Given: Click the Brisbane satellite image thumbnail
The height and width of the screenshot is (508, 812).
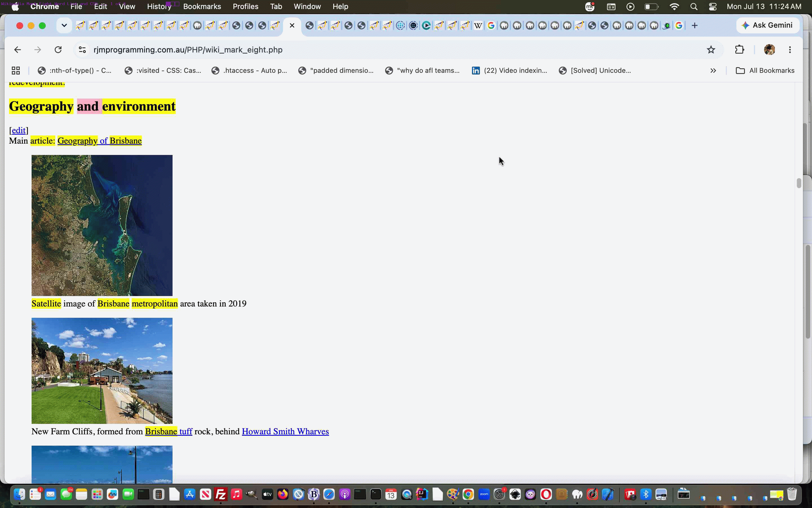Looking at the screenshot, I should pyautogui.click(x=102, y=225).
